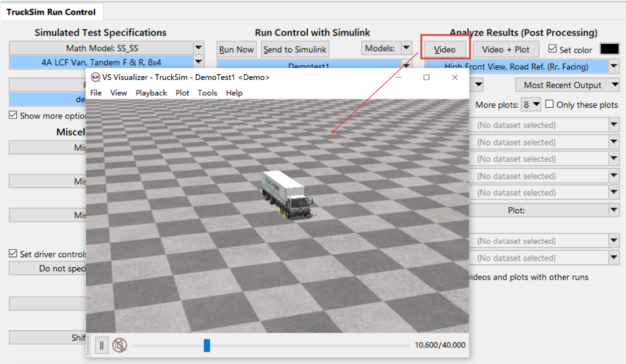Click the Video + Plot button

pyautogui.click(x=506, y=49)
